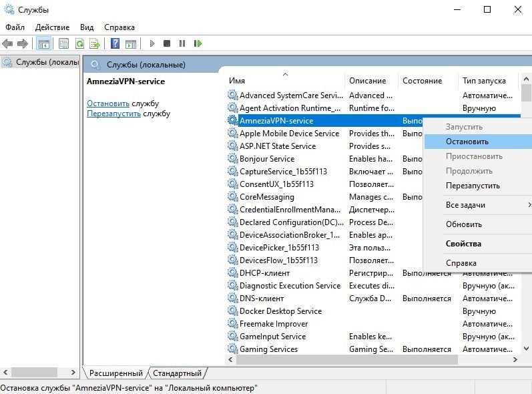Select the DevicesFlow_1b55f113 row
Viewport: 532px width, 394px height.
click(x=324, y=260)
